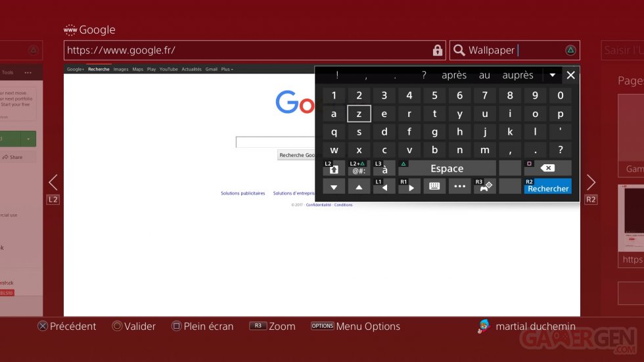644x362 pixels.
Task: Tap the number 5 key
Action: click(434, 95)
